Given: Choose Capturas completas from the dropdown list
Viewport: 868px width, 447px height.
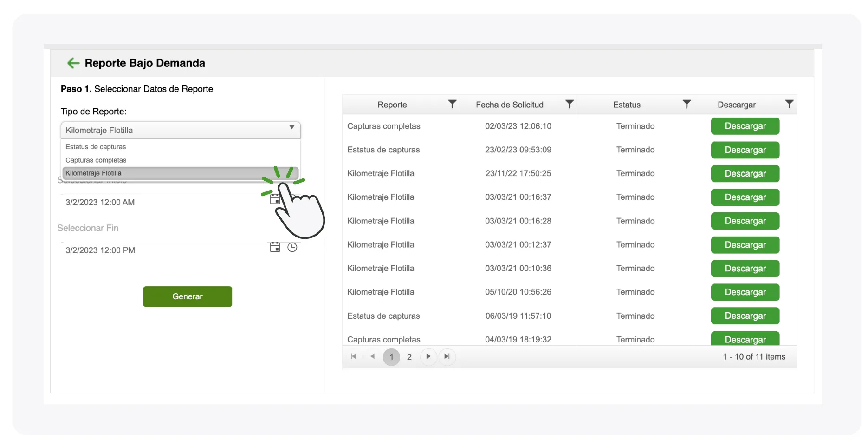Looking at the screenshot, I should click(x=181, y=160).
